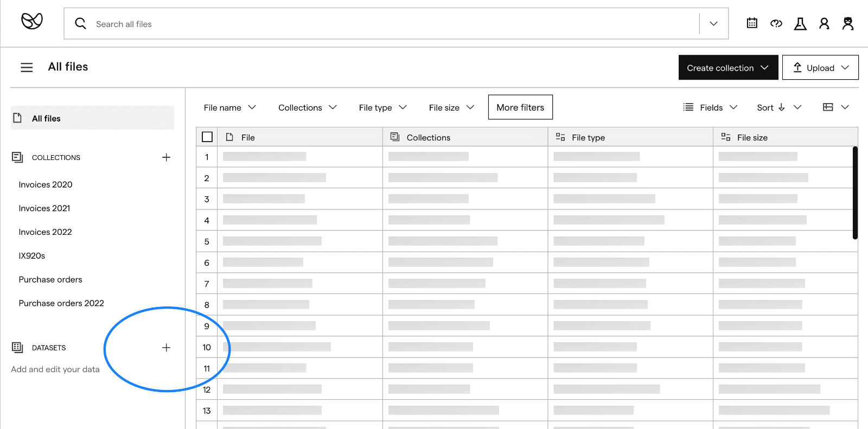Open the user profile icon
Screen dimensions: 868x429
pyautogui.click(x=824, y=23)
